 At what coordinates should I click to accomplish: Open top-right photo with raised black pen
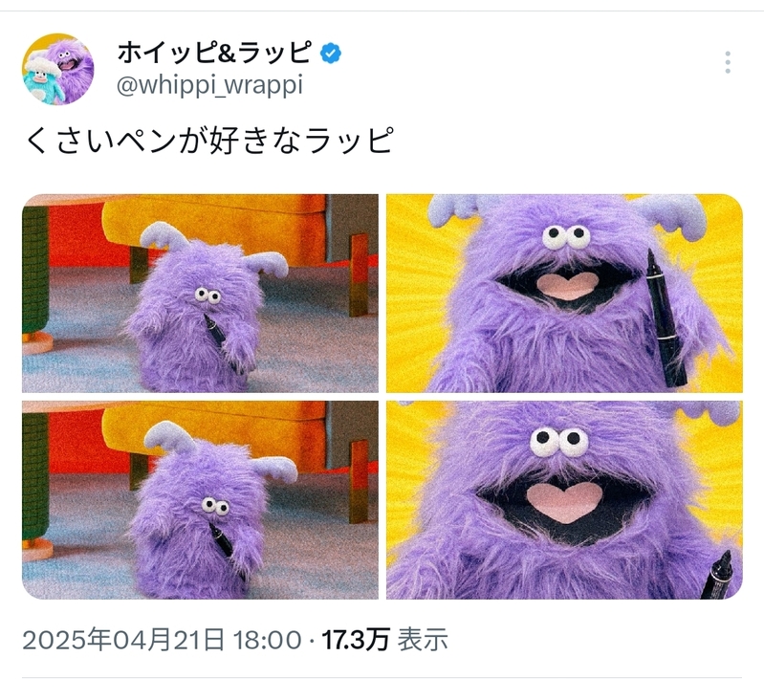564,294
